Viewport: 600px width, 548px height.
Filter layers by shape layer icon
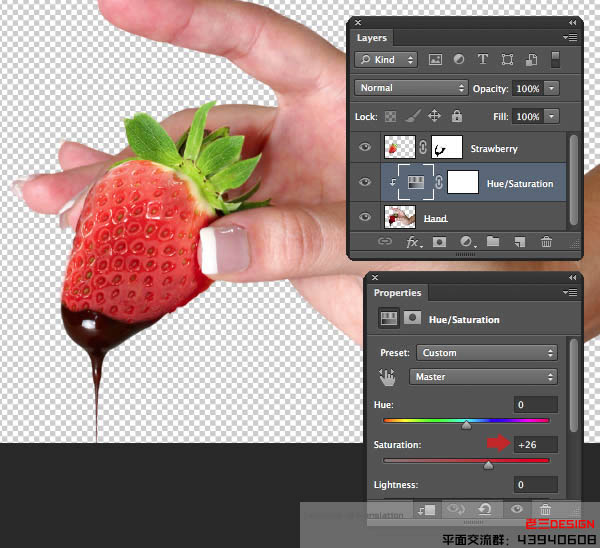click(x=507, y=59)
